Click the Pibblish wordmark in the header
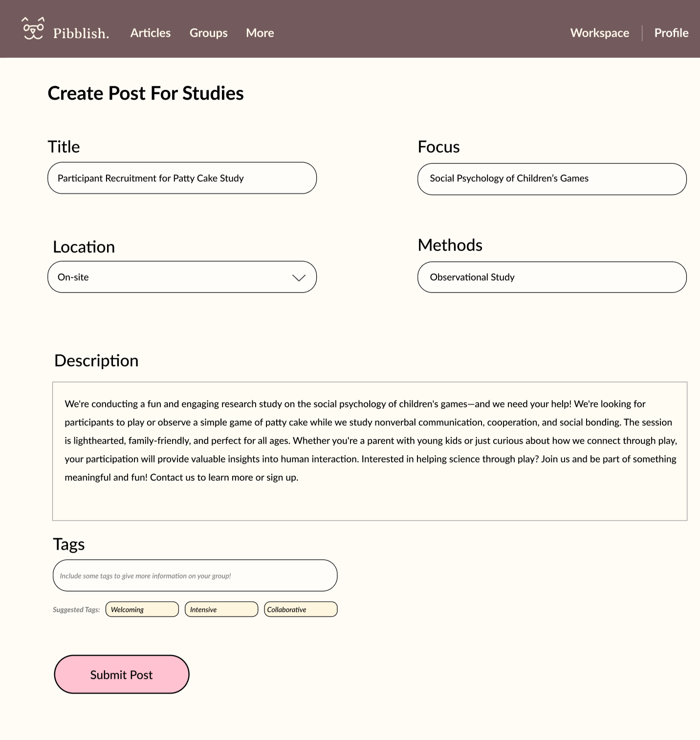 click(x=81, y=33)
